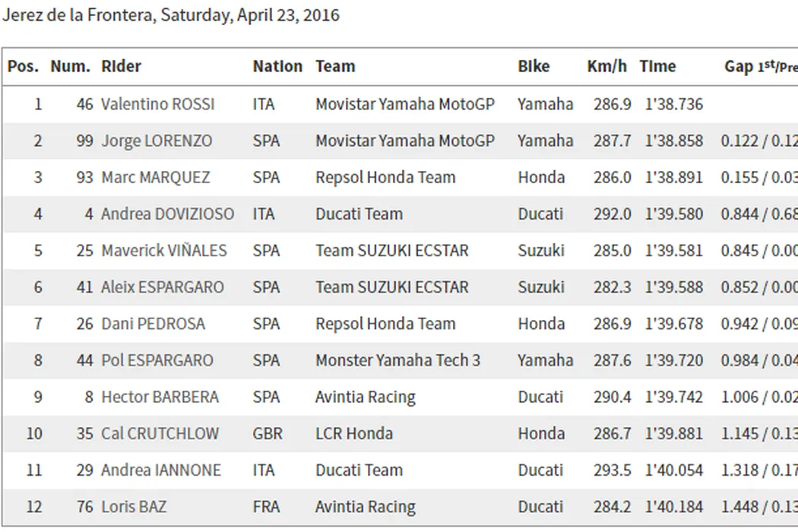The height and width of the screenshot is (532, 798).
Task: Select the Nation column header
Action: pos(277,67)
